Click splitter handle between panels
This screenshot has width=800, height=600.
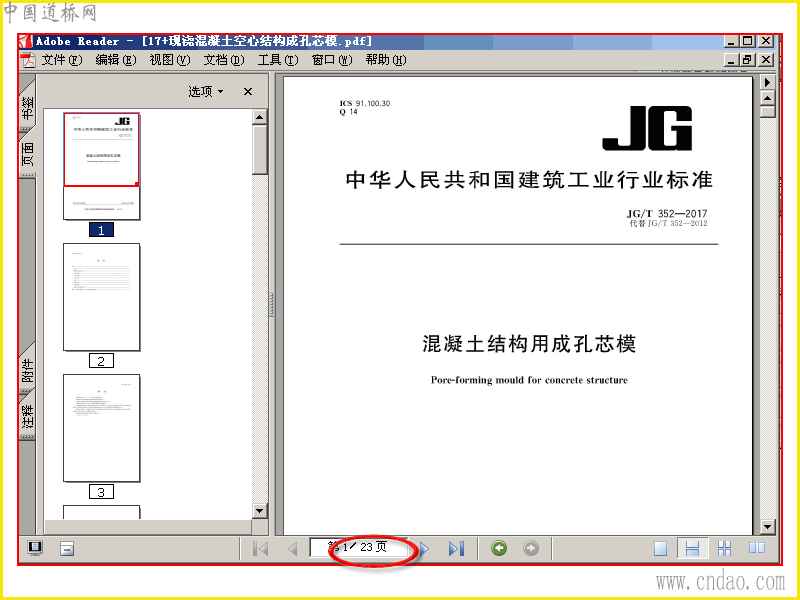271,305
